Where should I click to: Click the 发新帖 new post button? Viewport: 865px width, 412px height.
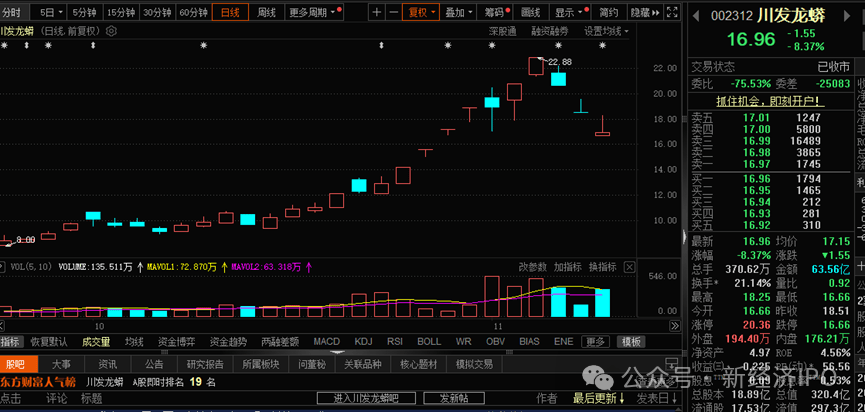(453, 398)
